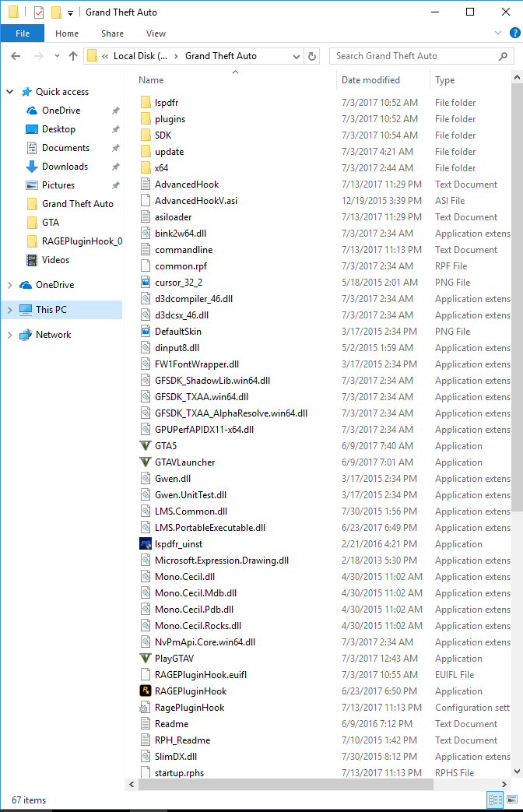The width and height of the screenshot is (523, 812).
Task: Select the AdvancedHookV.asi file
Action: click(x=196, y=200)
